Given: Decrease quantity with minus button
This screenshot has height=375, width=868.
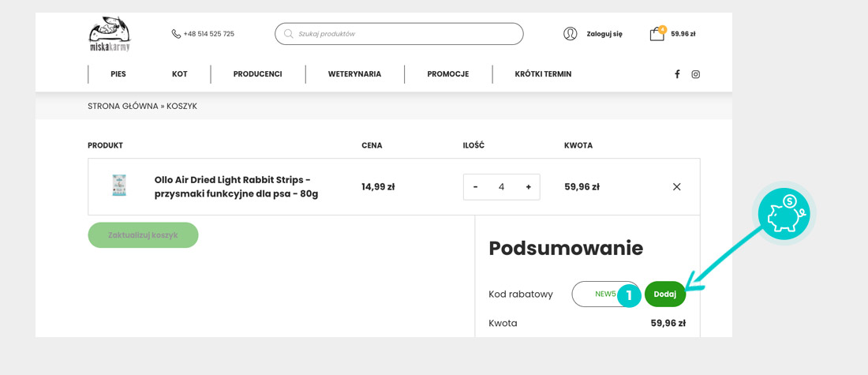Looking at the screenshot, I should 475,187.
